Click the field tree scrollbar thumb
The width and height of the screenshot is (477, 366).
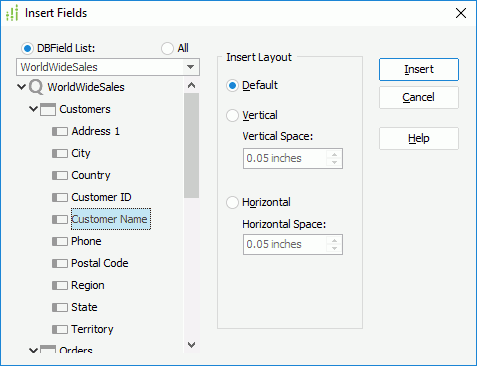point(191,146)
